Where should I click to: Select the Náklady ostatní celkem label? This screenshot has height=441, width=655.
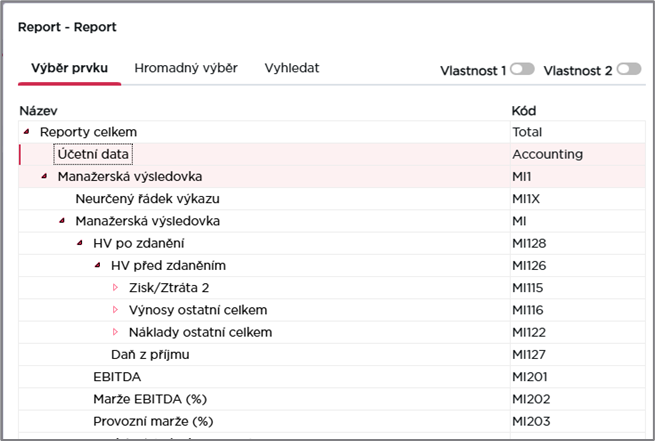[x=201, y=332]
